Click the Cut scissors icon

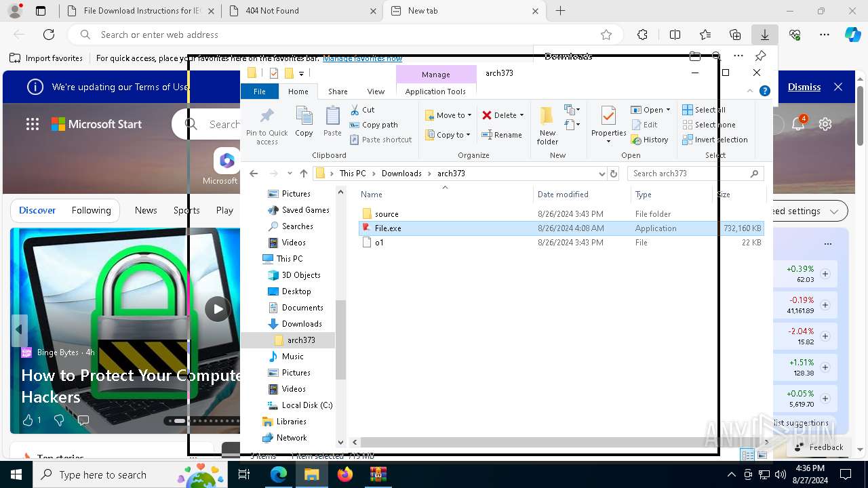(355, 110)
